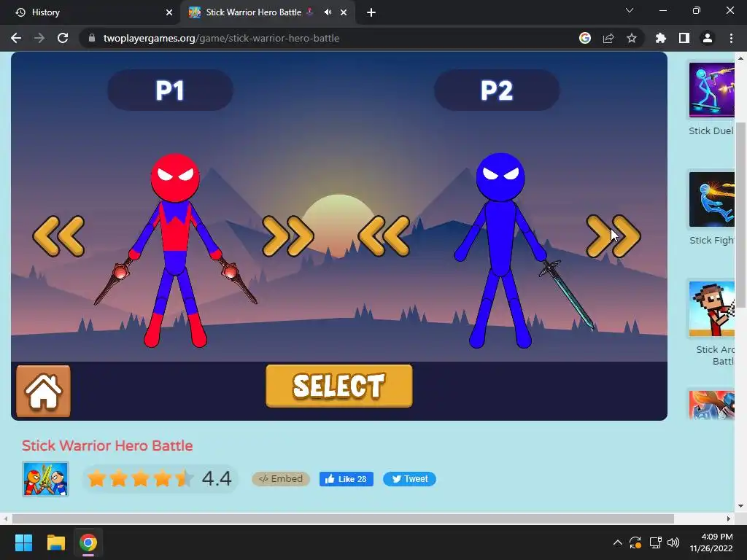747x560 pixels.
Task: Open the volume tray icon
Action: [x=673, y=542]
